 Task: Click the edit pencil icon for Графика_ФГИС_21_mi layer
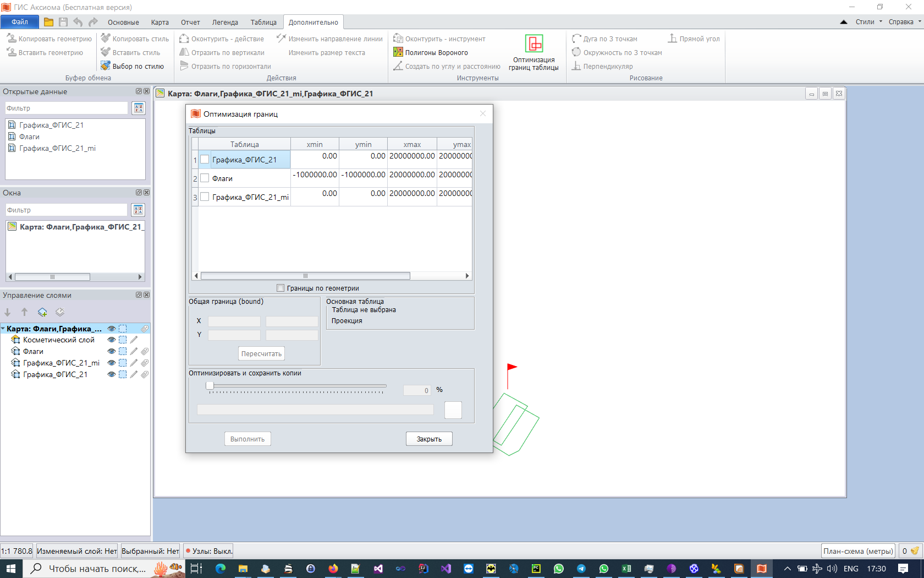click(134, 363)
